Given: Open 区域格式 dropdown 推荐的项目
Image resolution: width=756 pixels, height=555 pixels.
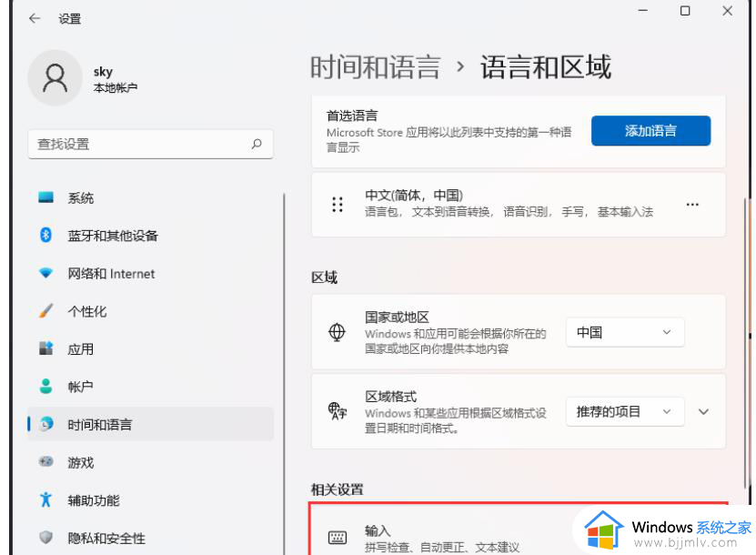Looking at the screenshot, I should pyautogui.click(x=625, y=412).
